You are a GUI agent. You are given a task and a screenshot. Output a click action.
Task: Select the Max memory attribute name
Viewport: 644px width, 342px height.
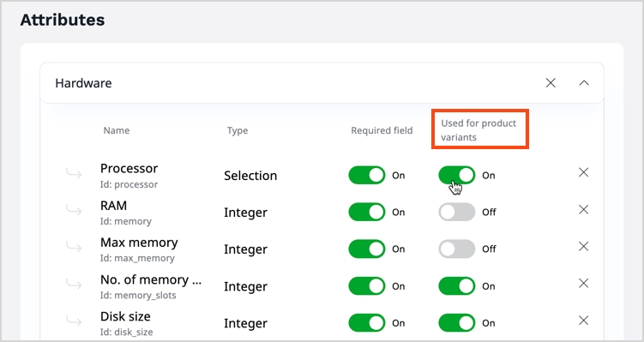[139, 243]
